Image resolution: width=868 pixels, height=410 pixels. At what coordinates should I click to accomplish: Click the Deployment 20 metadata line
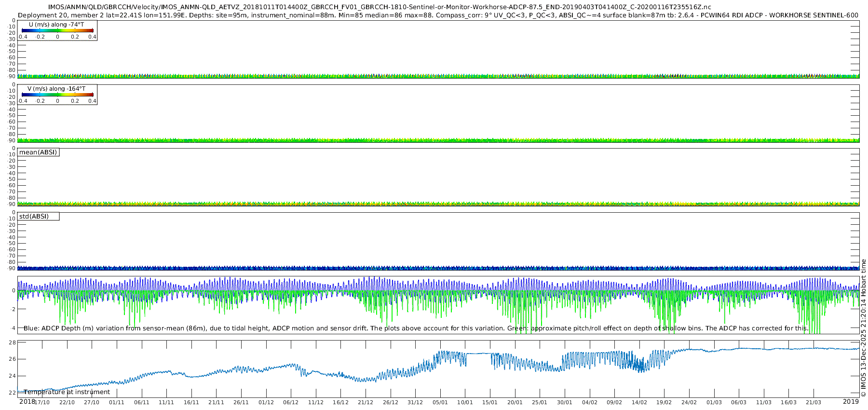pyautogui.click(x=438, y=15)
